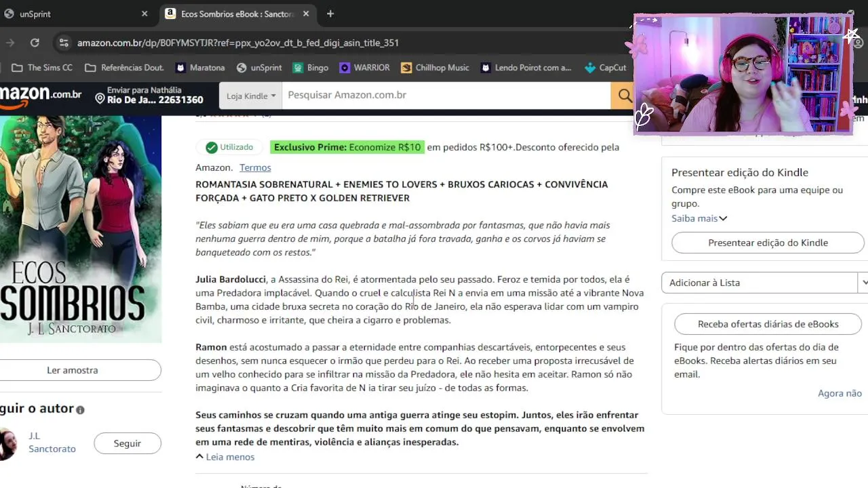Open the Lendo Poirot com a... bookmark
The width and height of the screenshot is (868, 488).
[x=526, y=68]
